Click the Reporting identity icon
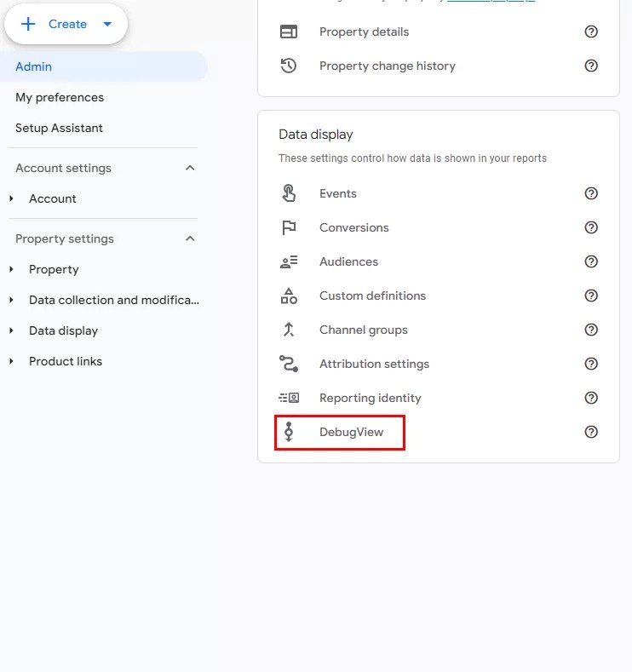This screenshot has width=632, height=672. [289, 398]
